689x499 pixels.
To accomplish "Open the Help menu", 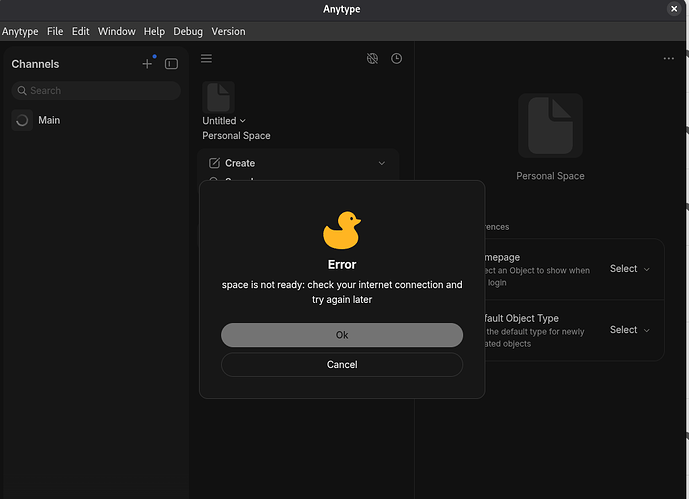I will pos(154,32).
